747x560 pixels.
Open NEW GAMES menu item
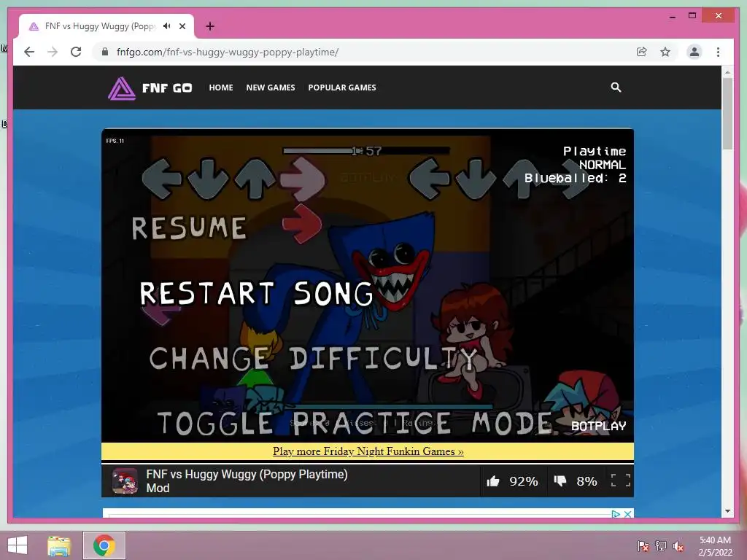pyautogui.click(x=271, y=87)
